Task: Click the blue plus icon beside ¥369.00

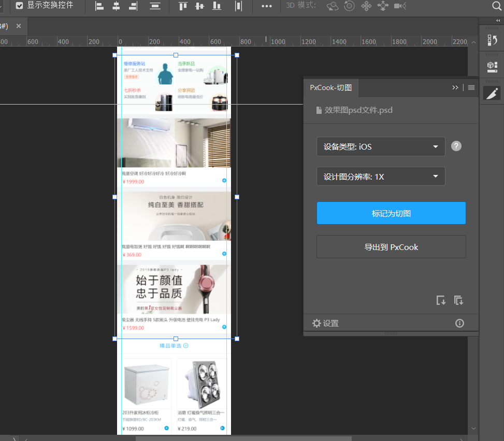Action: pyautogui.click(x=224, y=254)
